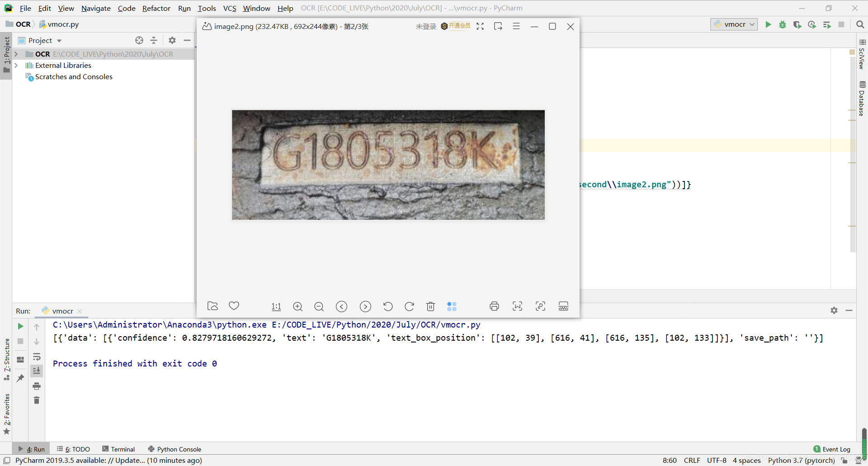This screenshot has height=466, width=868.
Task: Go to previous image in viewer
Action: coord(342,307)
